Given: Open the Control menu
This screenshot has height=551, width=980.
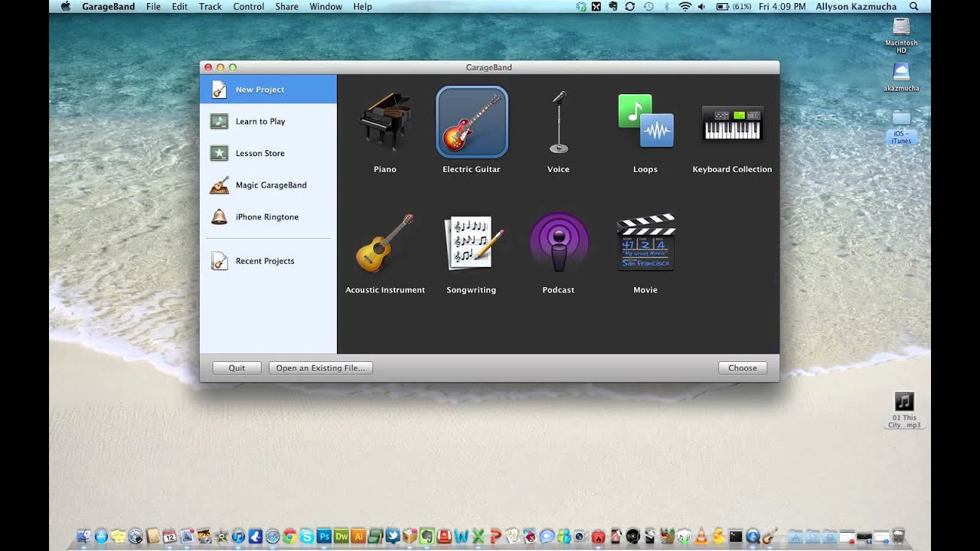Looking at the screenshot, I should click(x=249, y=6).
